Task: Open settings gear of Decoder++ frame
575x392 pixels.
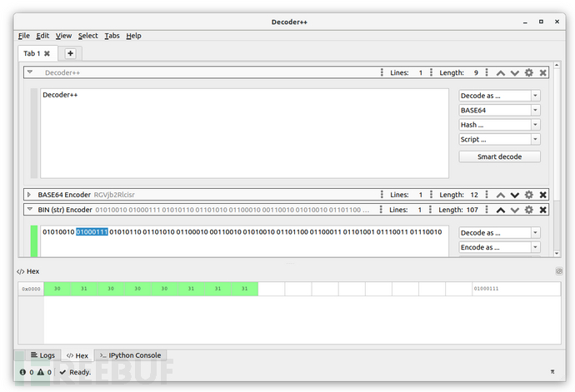Action: pos(529,72)
